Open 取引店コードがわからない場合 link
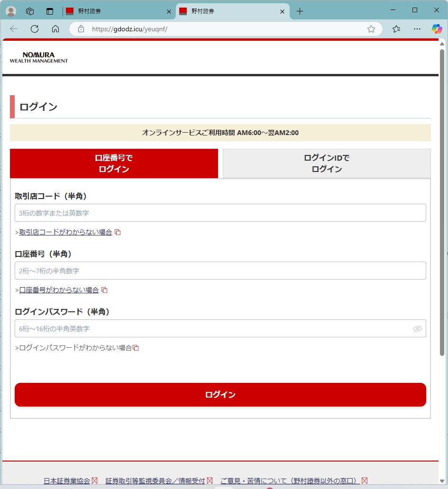 pyautogui.click(x=65, y=232)
